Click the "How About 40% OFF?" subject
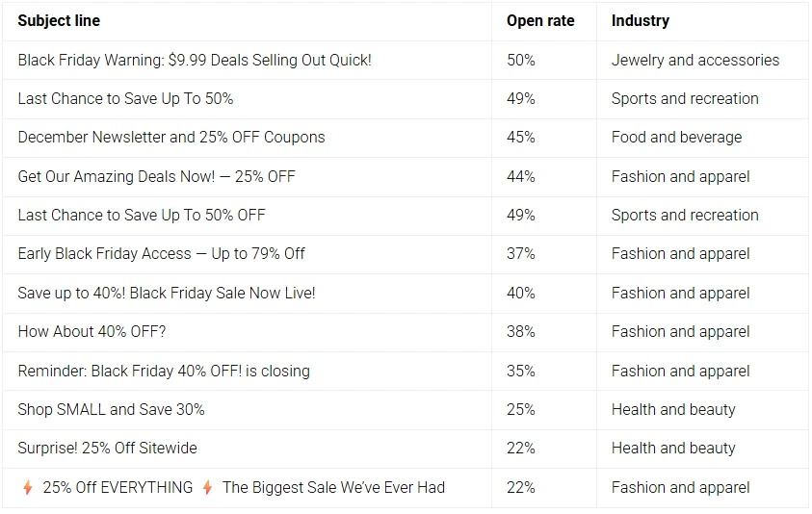This screenshot has height=514, width=812. [92, 331]
